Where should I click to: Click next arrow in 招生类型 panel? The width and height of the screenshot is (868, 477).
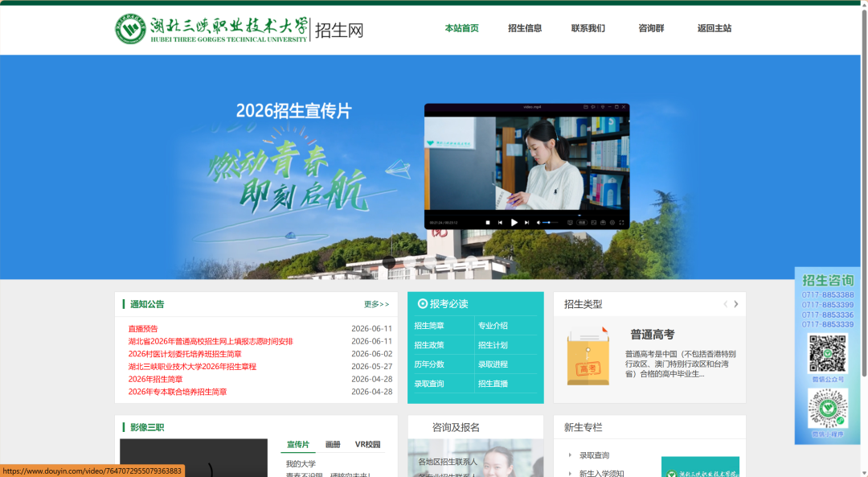735,304
